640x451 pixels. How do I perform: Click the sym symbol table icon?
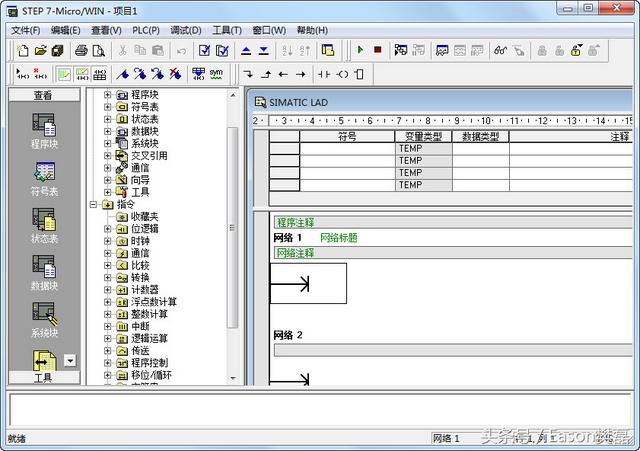(216, 74)
